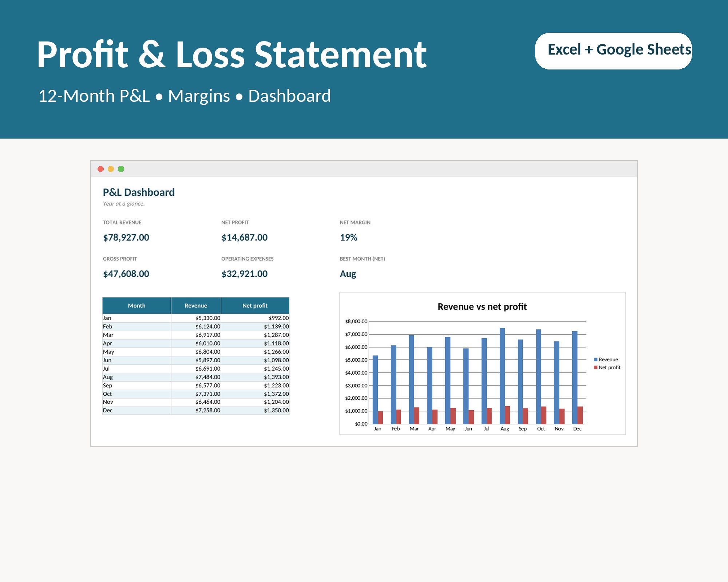Click the Net profit column header

tap(255, 306)
